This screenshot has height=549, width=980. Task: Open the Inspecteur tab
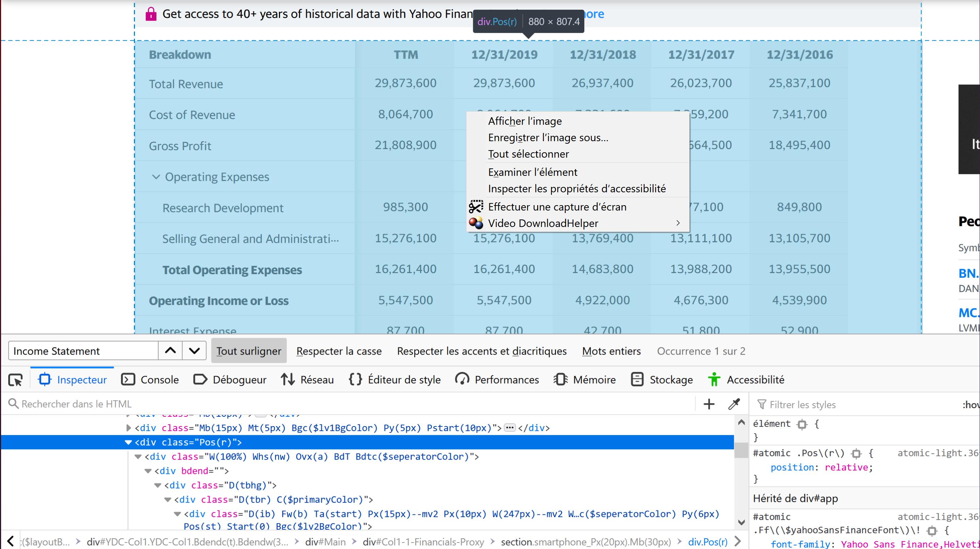[72, 380]
